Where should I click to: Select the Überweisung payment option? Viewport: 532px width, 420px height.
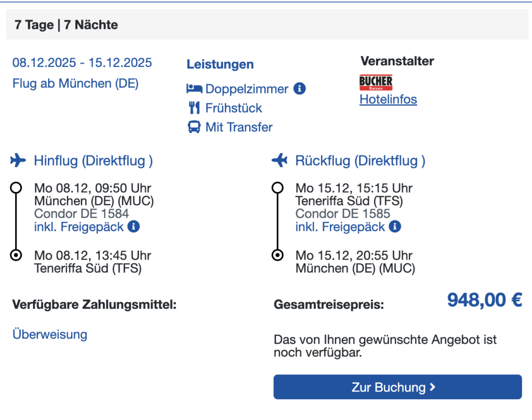coord(50,334)
